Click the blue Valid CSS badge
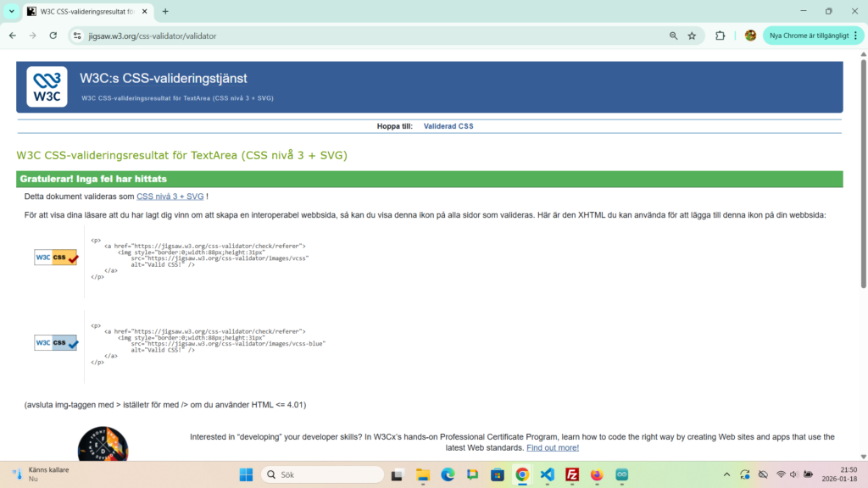 56,343
